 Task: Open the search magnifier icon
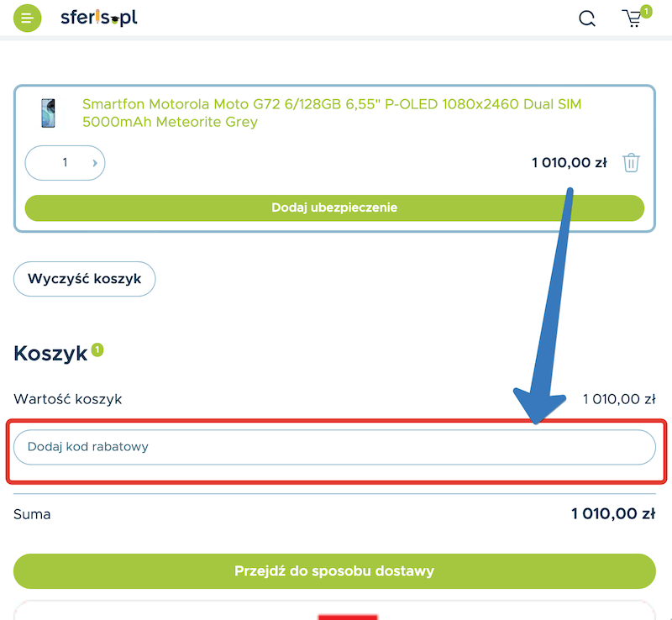[x=587, y=18]
